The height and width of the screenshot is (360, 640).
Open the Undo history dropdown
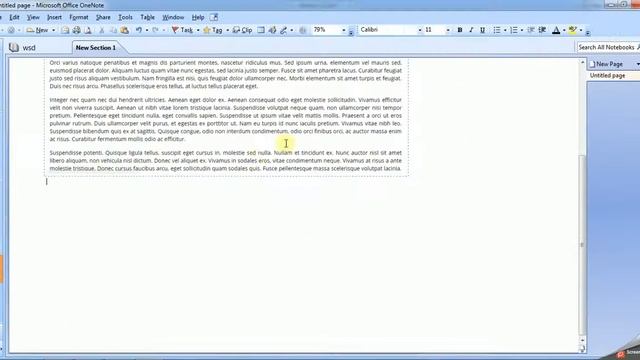147,30
